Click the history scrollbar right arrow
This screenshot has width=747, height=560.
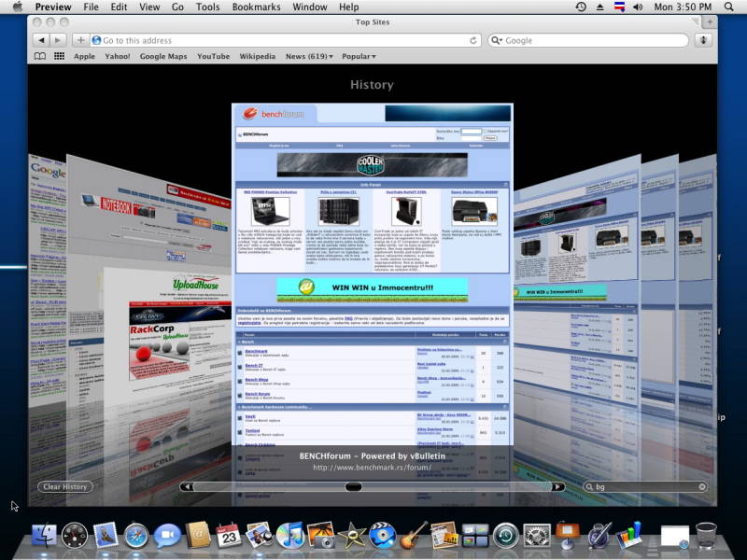[x=557, y=486]
